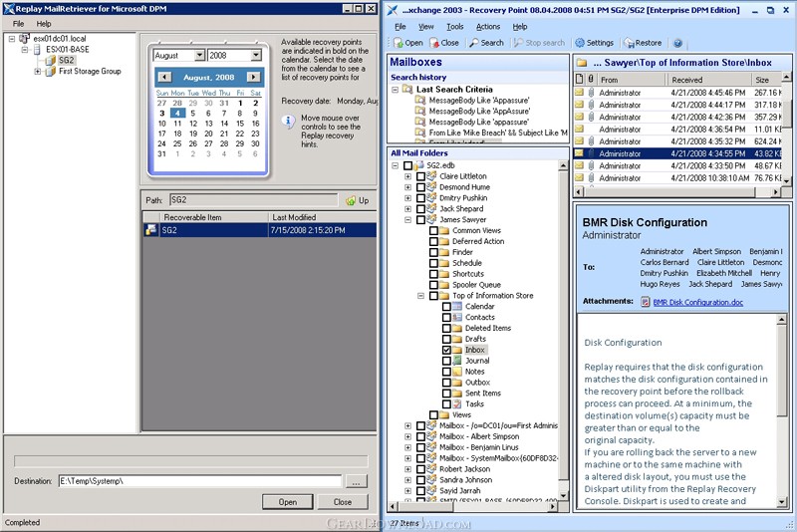Click the Up folder icon beside Path

click(351, 200)
